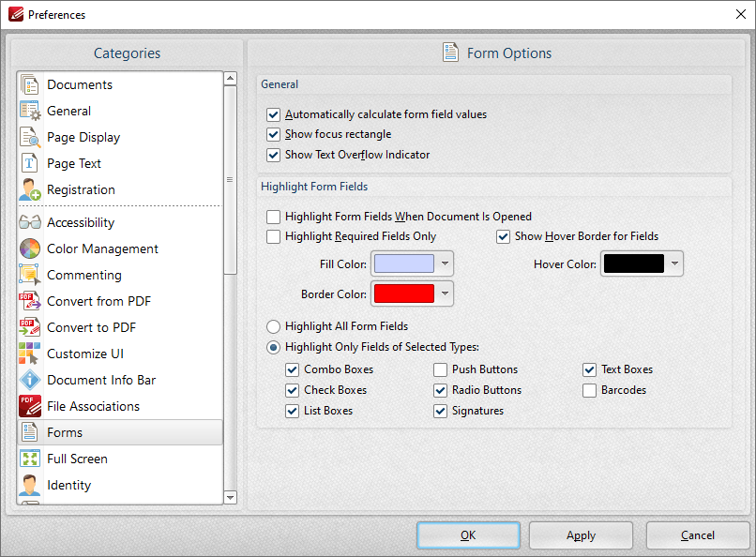
Task: Enable Highlight Required Fields Only
Action: tap(273, 236)
